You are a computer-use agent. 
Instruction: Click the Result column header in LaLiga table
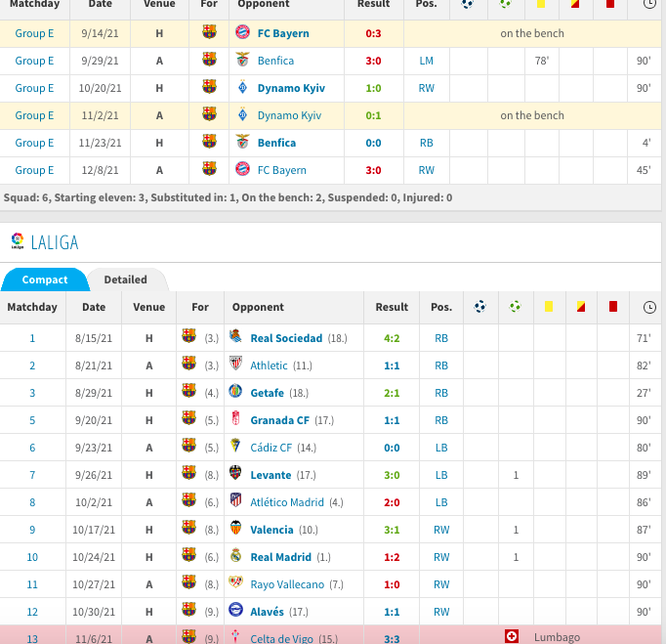[392, 307]
